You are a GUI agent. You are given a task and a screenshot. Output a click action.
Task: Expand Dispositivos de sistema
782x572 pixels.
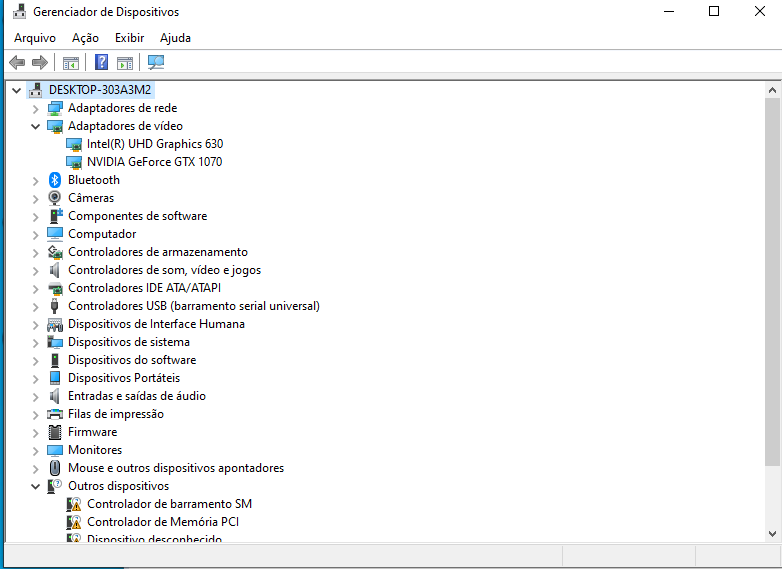pyautogui.click(x=35, y=343)
